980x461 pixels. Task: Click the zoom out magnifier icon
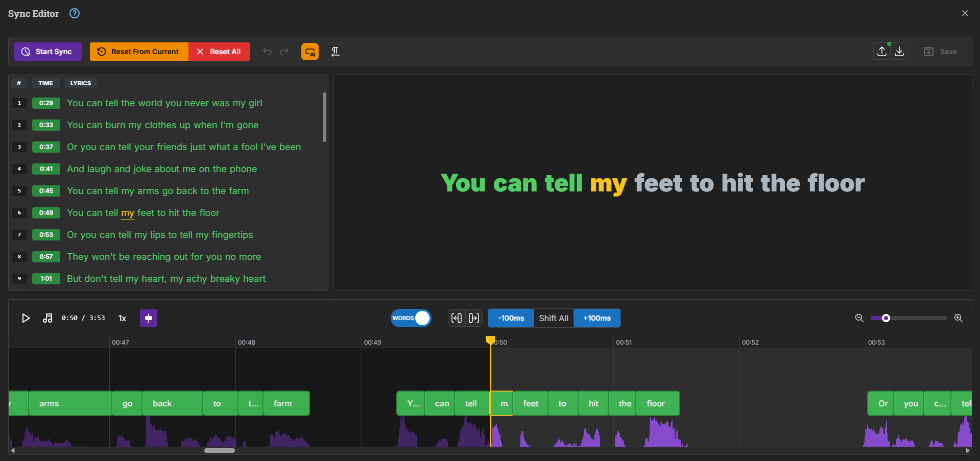pos(859,318)
